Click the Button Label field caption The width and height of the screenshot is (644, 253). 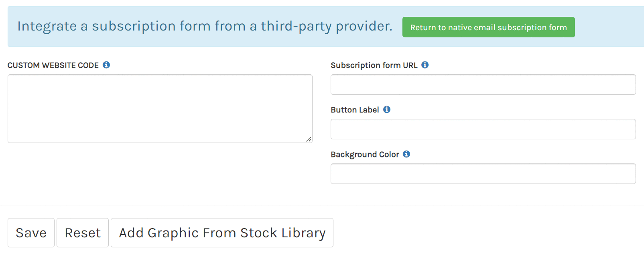click(355, 110)
